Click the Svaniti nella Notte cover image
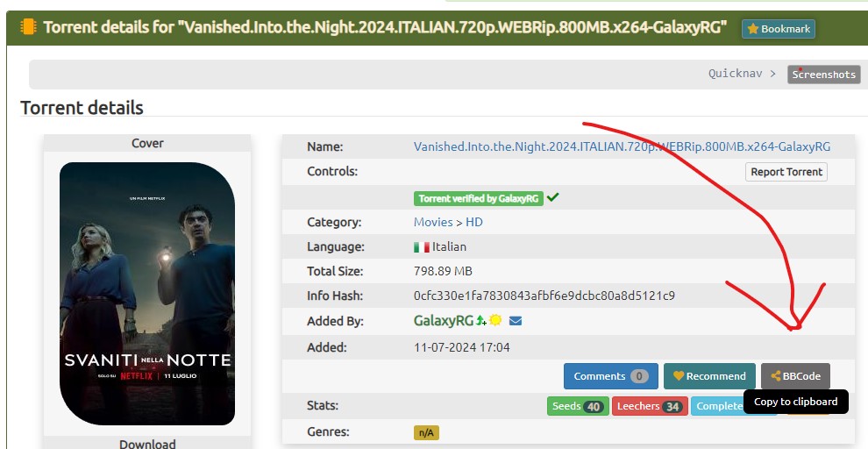Screen dimensions: 868x449 click(x=147, y=294)
